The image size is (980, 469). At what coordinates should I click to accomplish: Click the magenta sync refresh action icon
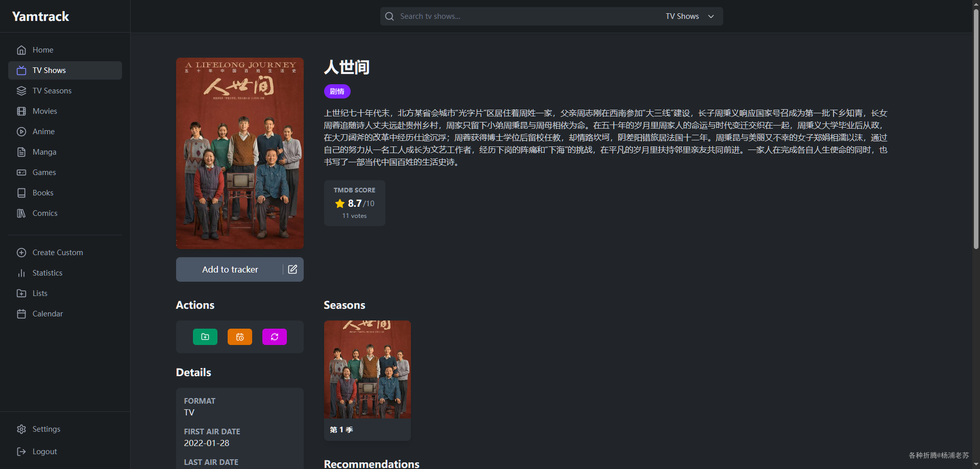[x=275, y=337]
